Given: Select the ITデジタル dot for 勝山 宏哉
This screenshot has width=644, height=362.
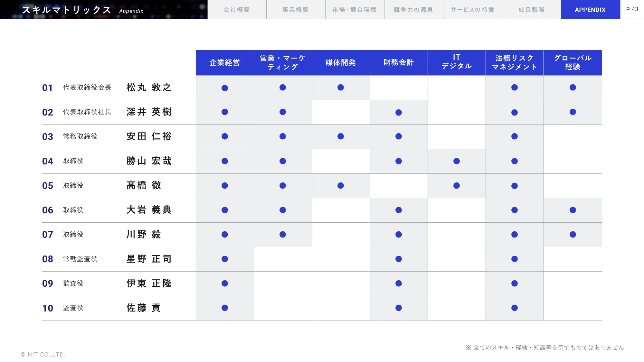Looking at the screenshot, I should tap(457, 161).
